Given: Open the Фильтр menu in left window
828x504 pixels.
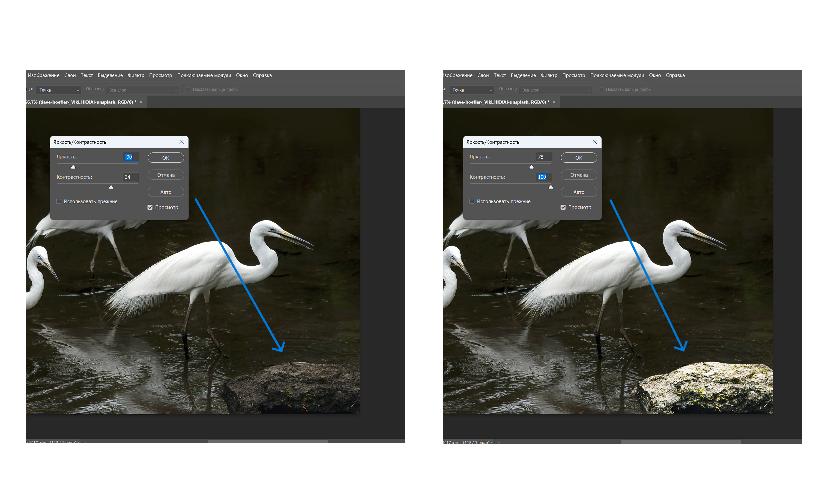Looking at the screenshot, I should 136,75.
